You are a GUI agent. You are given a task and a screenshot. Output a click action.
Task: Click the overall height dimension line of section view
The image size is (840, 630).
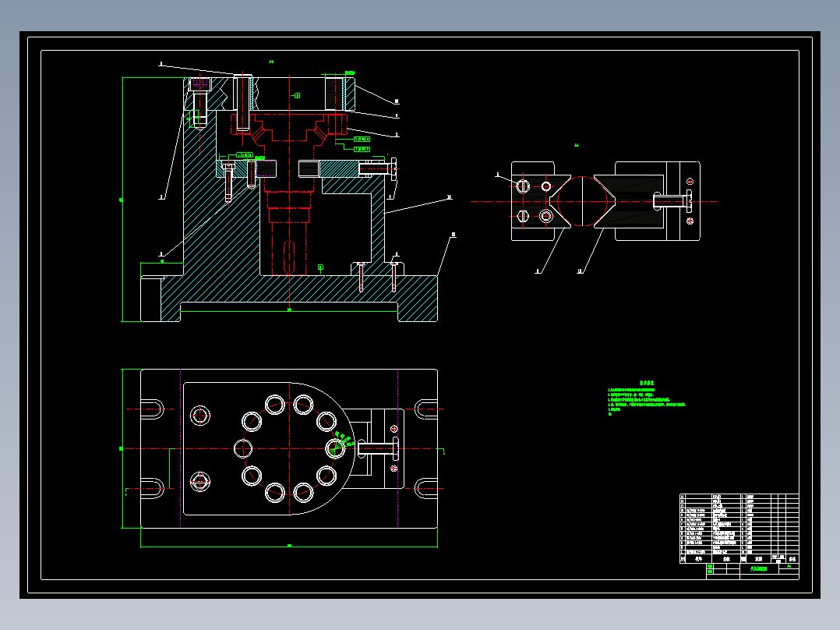122,200
